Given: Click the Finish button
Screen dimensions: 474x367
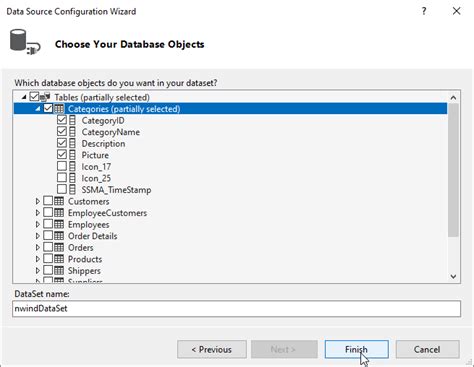Looking at the screenshot, I should pyautogui.click(x=356, y=349).
